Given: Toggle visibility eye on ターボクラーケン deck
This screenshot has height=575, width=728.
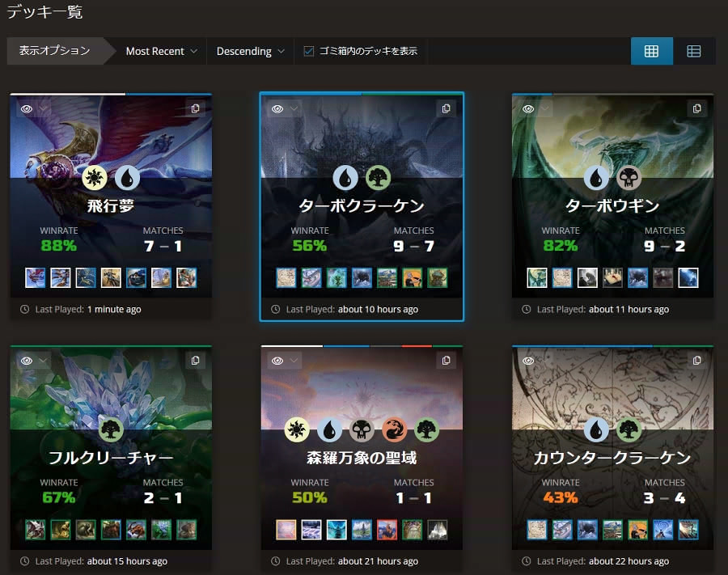Looking at the screenshot, I should [277, 108].
